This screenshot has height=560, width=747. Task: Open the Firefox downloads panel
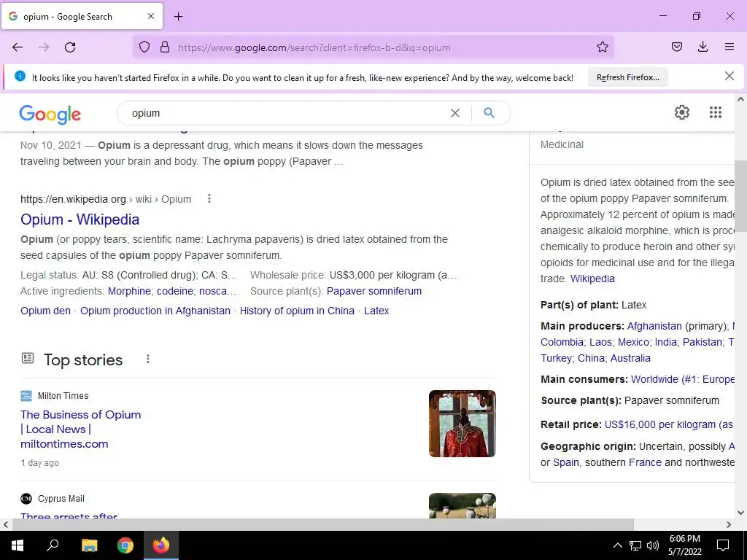point(703,47)
